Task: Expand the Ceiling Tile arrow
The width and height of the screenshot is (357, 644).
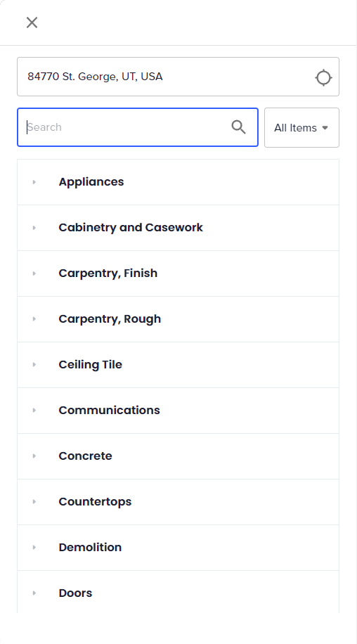Action: pyautogui.click(x=34, y=365)
